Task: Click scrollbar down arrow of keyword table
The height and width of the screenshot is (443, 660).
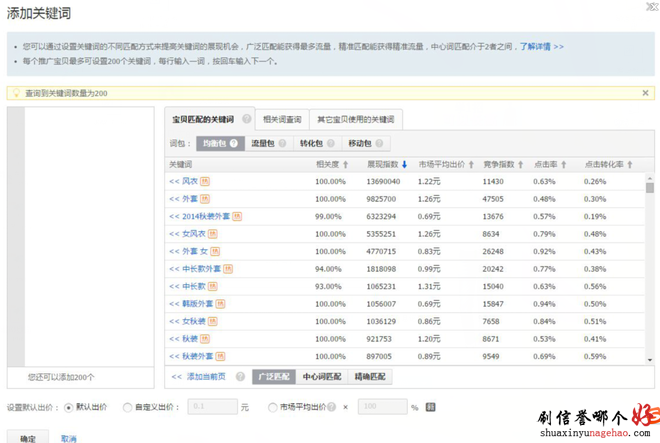Action: click(x=649, y=360)
